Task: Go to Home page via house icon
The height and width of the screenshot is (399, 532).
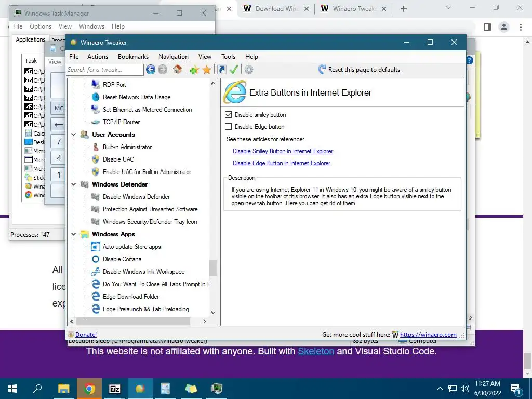Action: tap(177, 70)
